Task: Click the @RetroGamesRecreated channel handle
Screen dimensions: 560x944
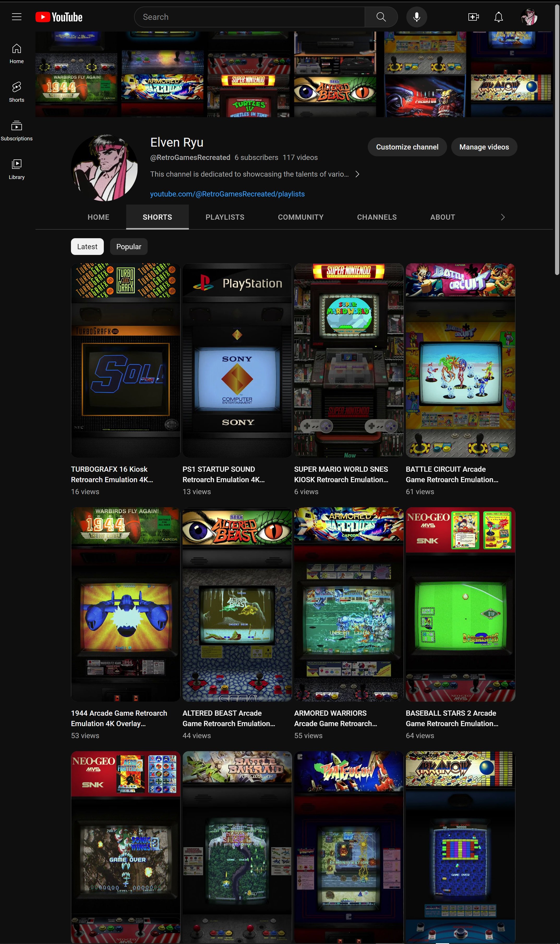Action: (x=190, y=157)
